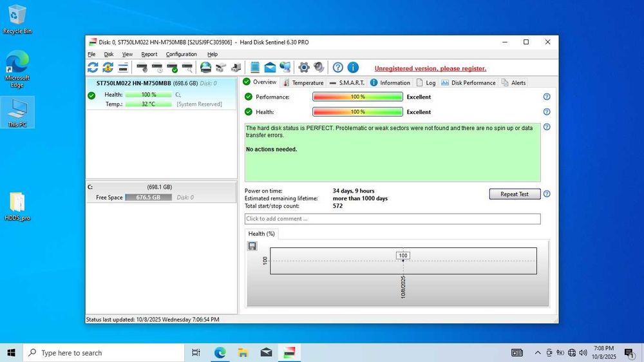The width and height of the screenshot is (644, 362).
Task: Click the disk panel layout toolbar icon
Action: point(123,68)
